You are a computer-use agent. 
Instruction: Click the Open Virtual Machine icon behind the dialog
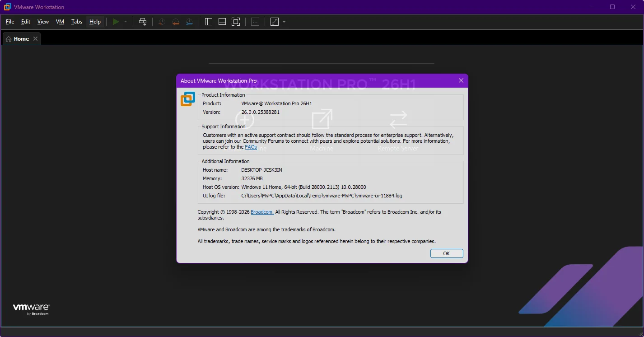point(322,119)
